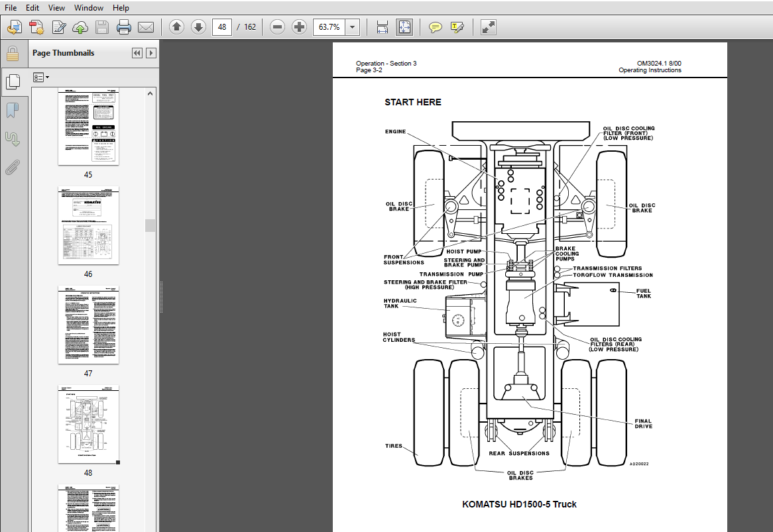
Task: Click the "BRAKE COOLING PUMPS" diagram label
Action: pyautogui.click(x=567, y=254)
